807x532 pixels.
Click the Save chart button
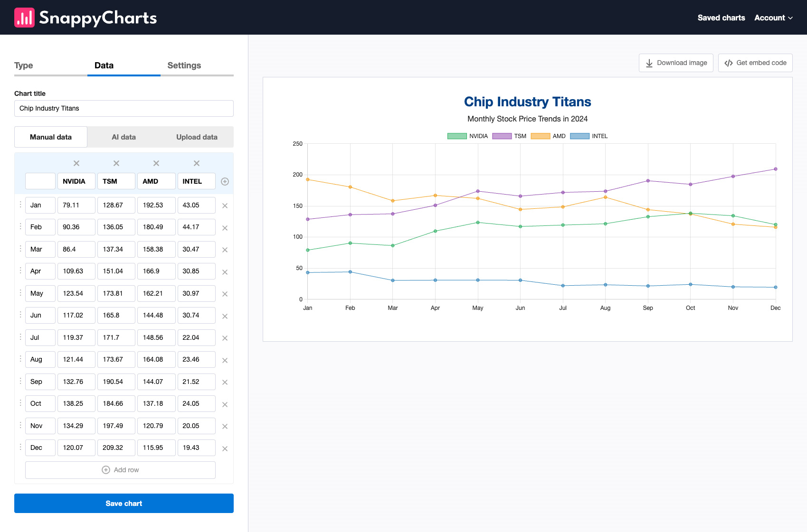(x=124, y=504)
